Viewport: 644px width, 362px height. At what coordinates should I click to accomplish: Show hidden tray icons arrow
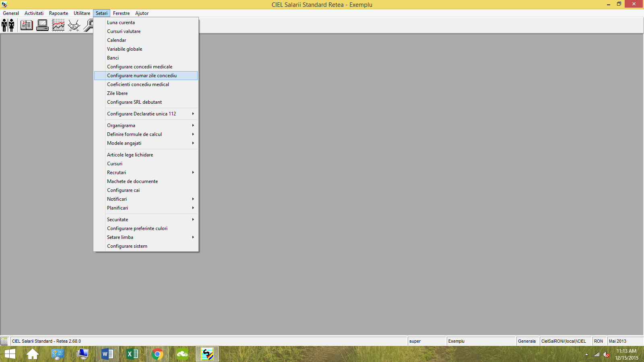point(586,354)
